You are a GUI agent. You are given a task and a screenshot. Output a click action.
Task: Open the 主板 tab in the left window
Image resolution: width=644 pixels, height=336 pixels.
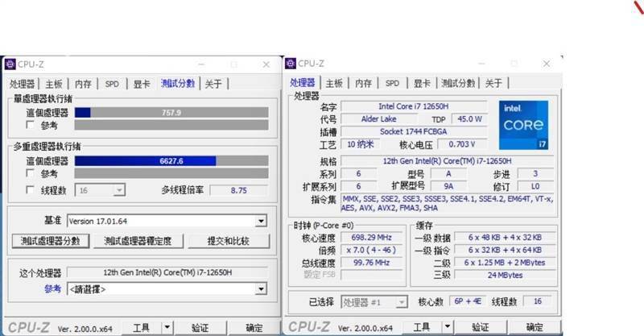(54, 84)
